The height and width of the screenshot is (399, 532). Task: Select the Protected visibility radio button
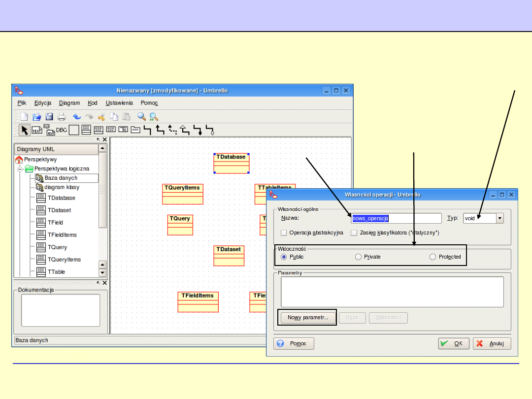click(432, 257)
